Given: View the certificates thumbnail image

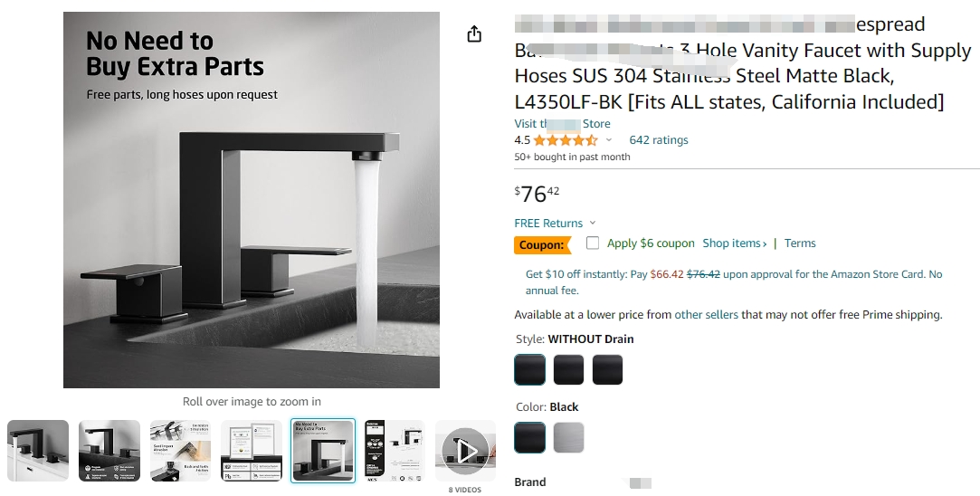Looking at the screenshot, I should (x=252, y=451).
